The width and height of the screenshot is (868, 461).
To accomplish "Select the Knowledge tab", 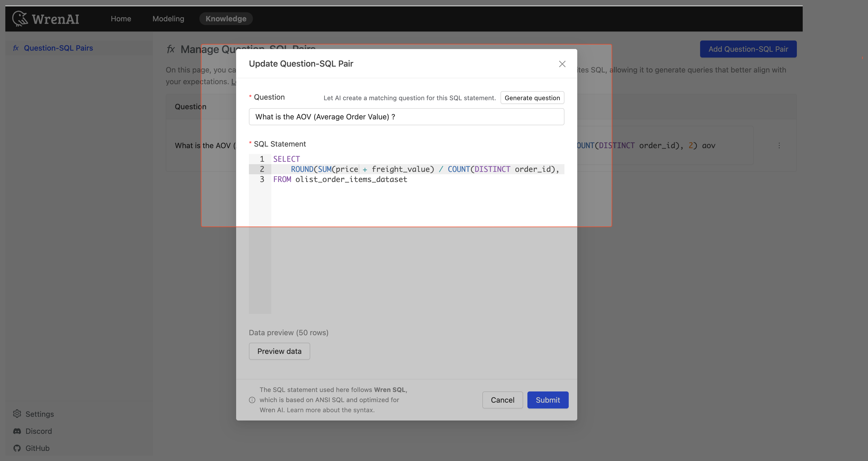I will (x=226, y=19).
